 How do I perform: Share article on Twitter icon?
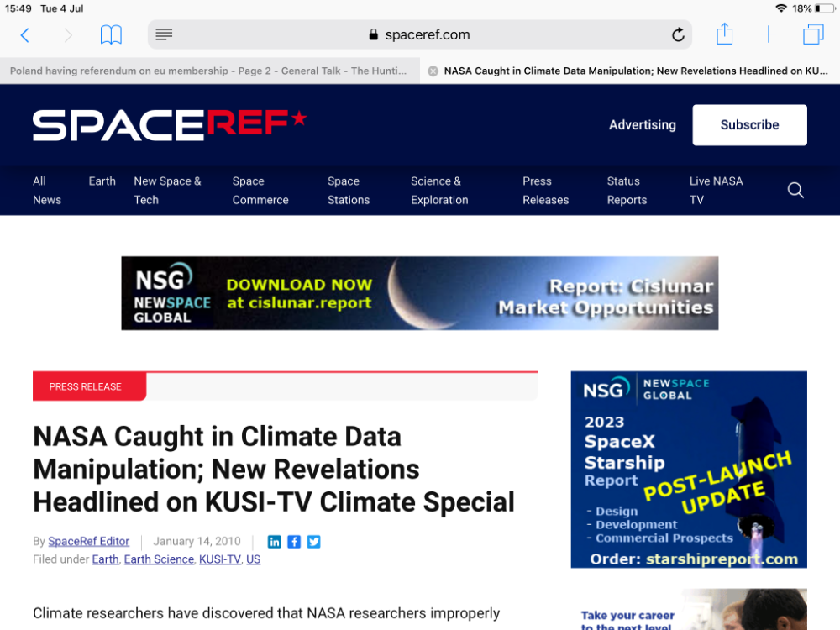(314, 542)
